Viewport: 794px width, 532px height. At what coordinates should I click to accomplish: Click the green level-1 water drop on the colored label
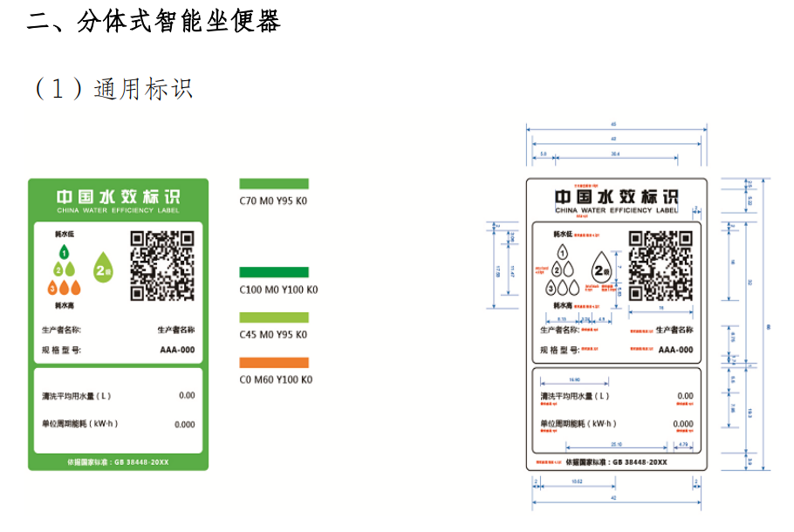pyautogui.click(x=64, y=251)
